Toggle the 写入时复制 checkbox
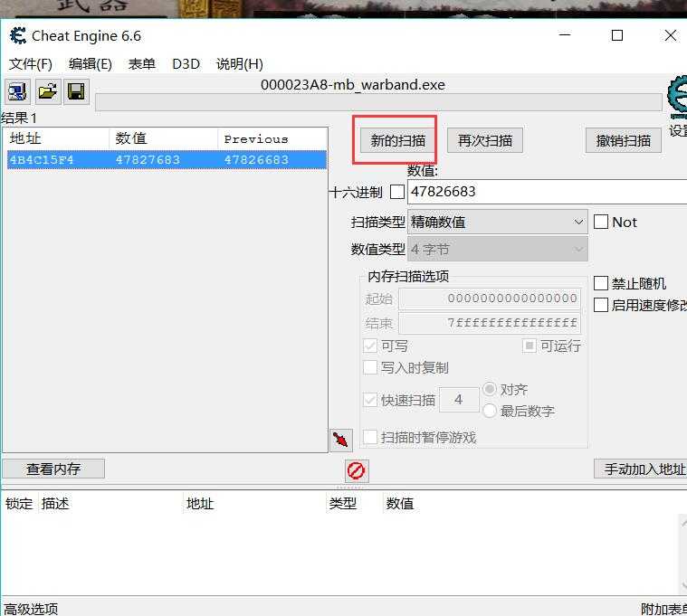This screenshot has height=616, width=687. pos(370,367)
